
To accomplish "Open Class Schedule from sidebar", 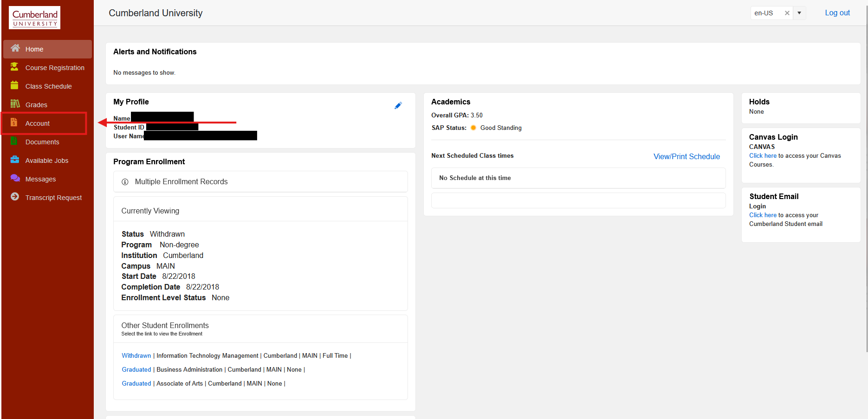I will point(47,86).
